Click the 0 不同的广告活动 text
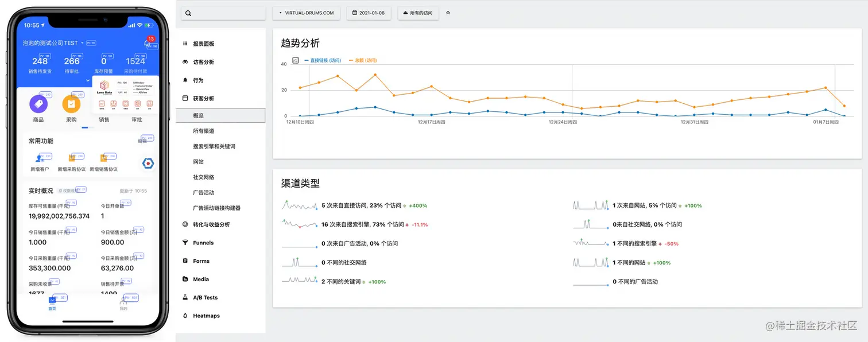 635,282
